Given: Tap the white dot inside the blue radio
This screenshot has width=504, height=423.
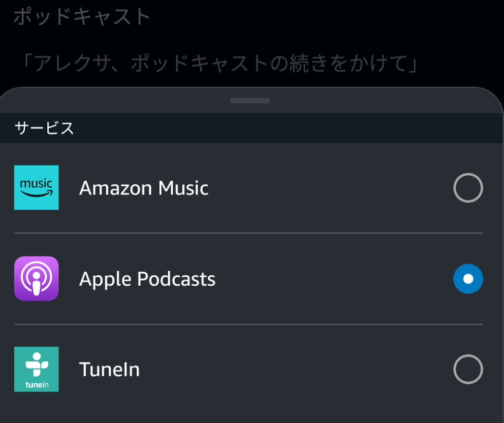Looking at the screenshot, I should [x=468, y=279].
